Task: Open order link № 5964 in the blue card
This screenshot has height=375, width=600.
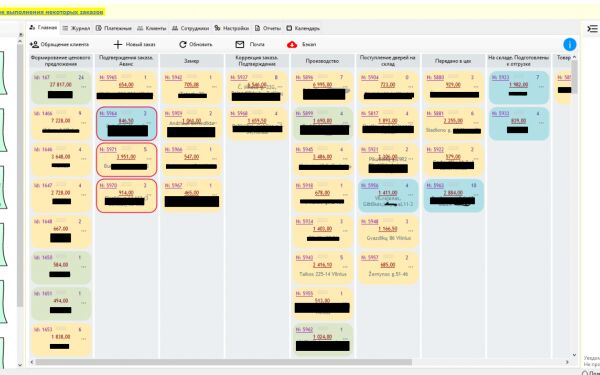Action: [108, 114]
